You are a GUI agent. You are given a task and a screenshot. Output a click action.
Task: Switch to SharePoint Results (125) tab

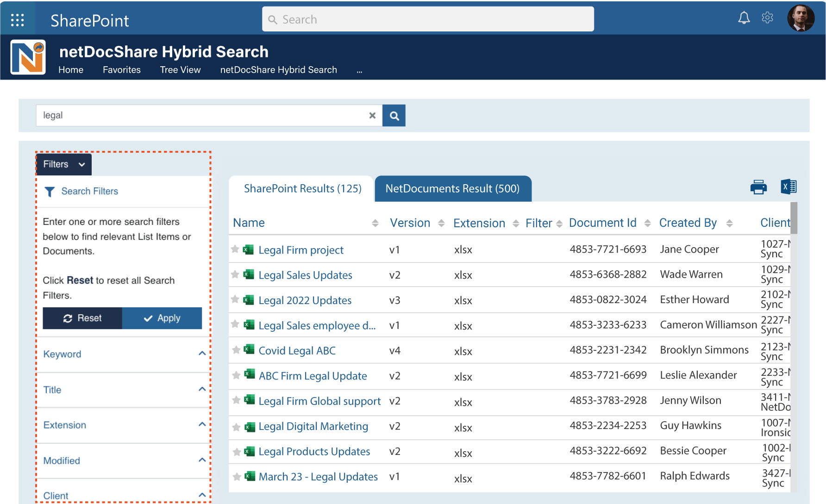(x=302, y=189)
